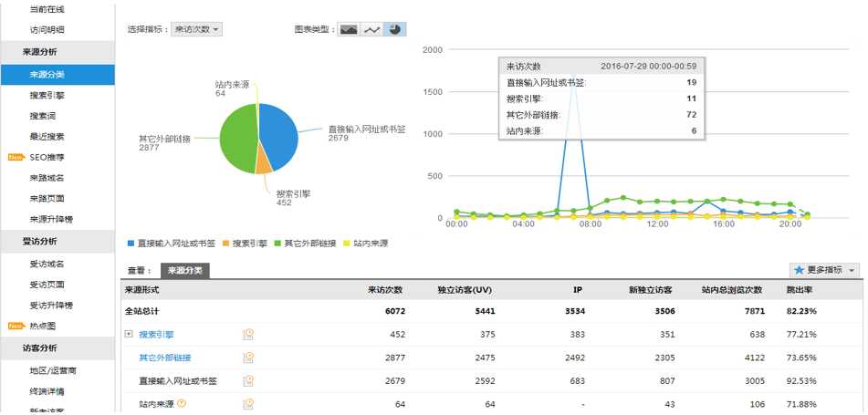
Task: Open 终端详情 in sidebar
Action: [47, 391]
